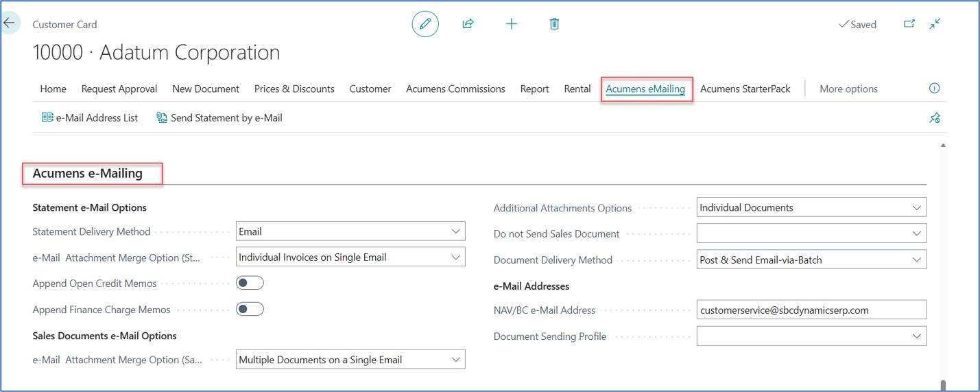Select Acumens eMailing menu
The image size is (980, 392).
pyautogui.click(x=645, y=89)
